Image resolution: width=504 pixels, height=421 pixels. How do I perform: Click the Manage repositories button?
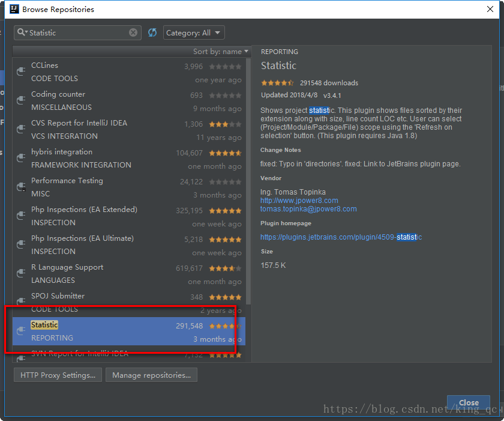pyautogui.click(x=151, y=375)
